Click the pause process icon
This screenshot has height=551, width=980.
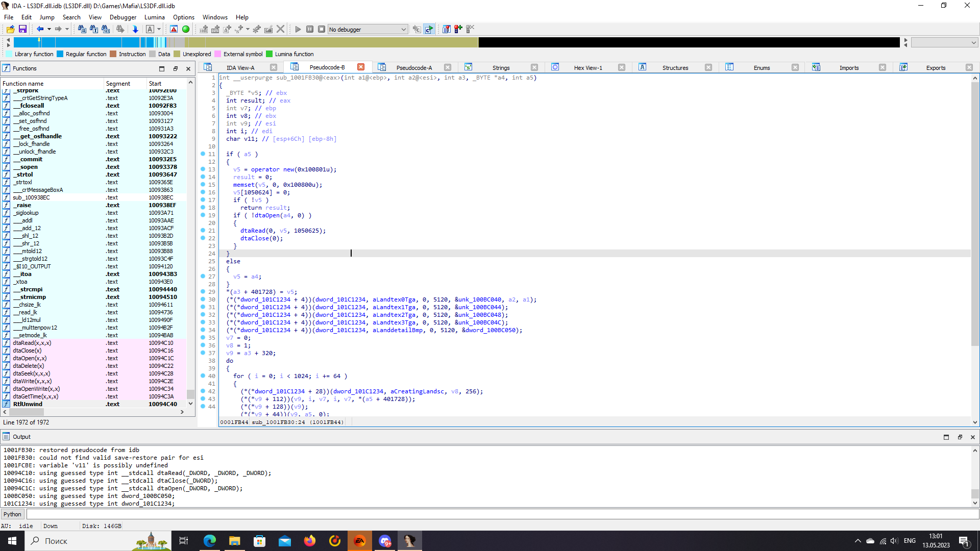click(x=310, y=29)
